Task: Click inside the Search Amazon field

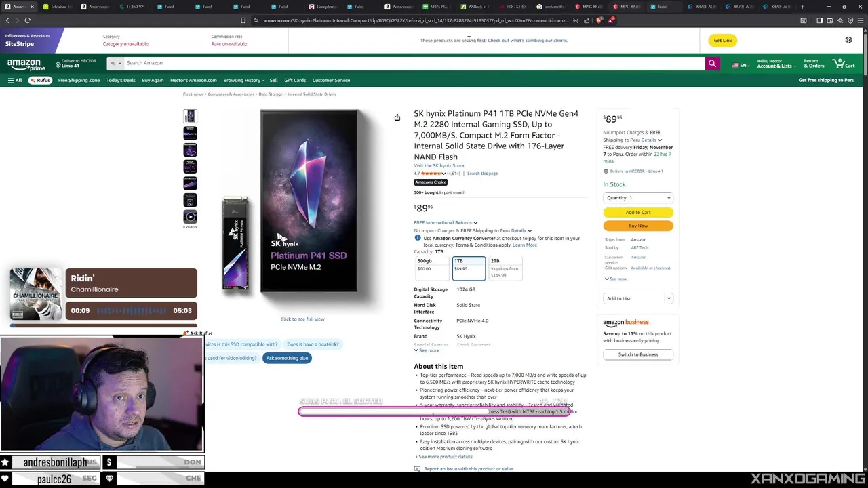Action: pyautogui.click(x=414, y=63)
